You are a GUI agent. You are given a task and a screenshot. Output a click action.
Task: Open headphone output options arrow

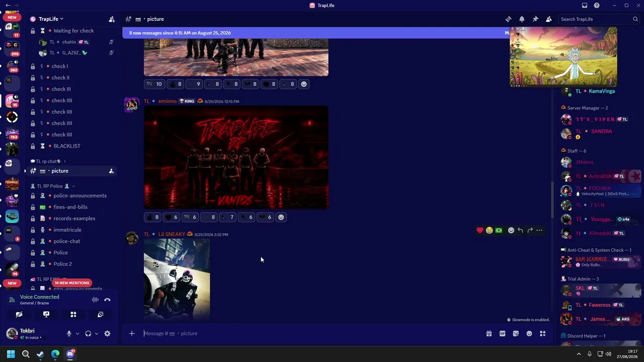pos(96,333)
